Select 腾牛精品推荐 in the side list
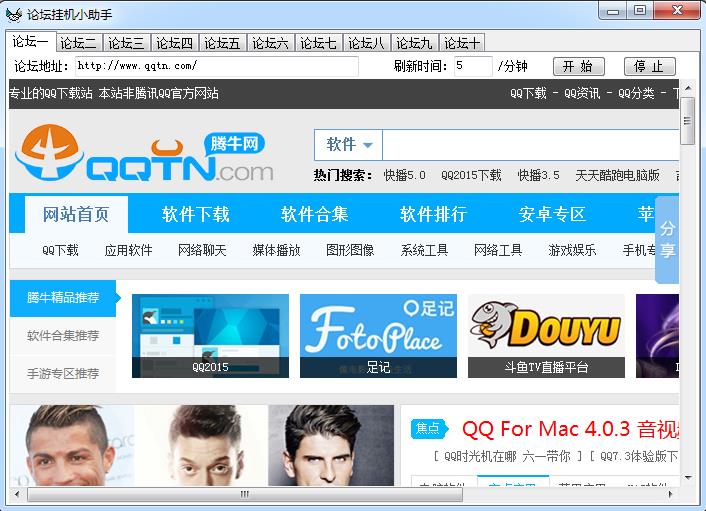Screen dimensions: 706x511 point(63,298)
